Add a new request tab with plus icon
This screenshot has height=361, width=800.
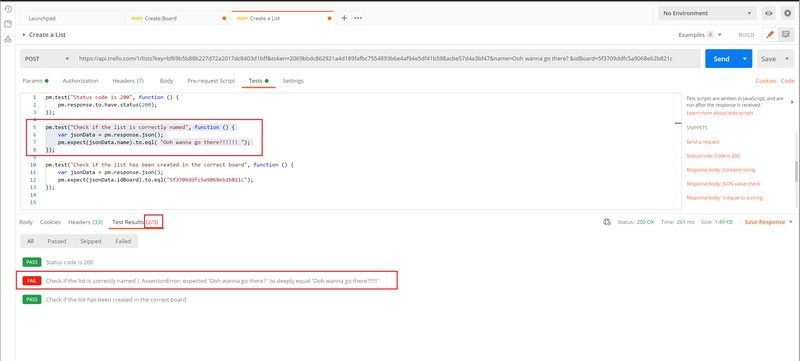[x=344, y=18]
